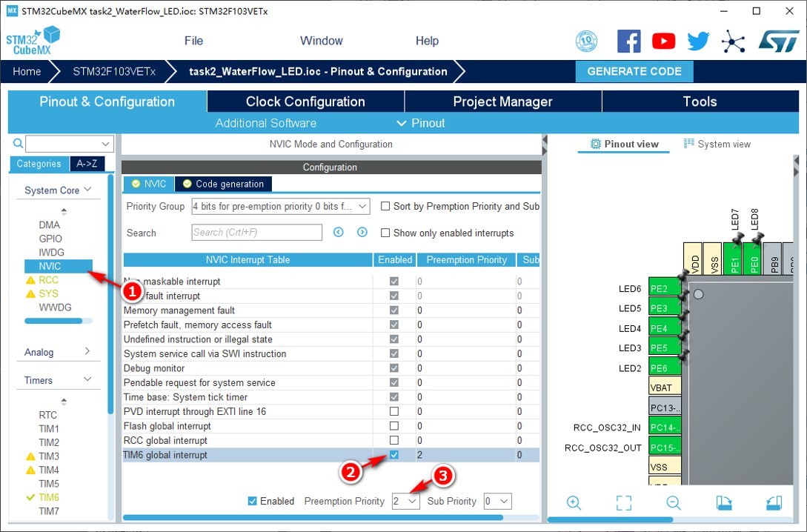Image resolution: width=807 pixels, height=532 pixels.
Task: Enable Show only enabled interrupts
Action: point(385,233)
